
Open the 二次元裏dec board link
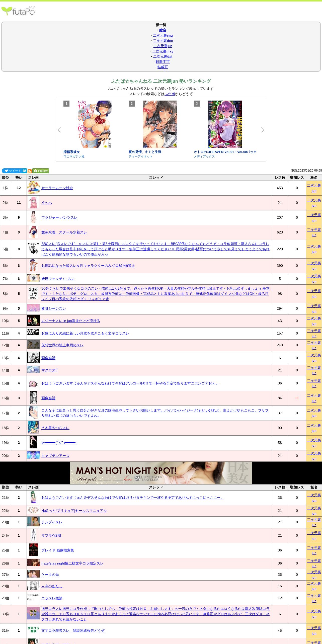click(163, 41)
